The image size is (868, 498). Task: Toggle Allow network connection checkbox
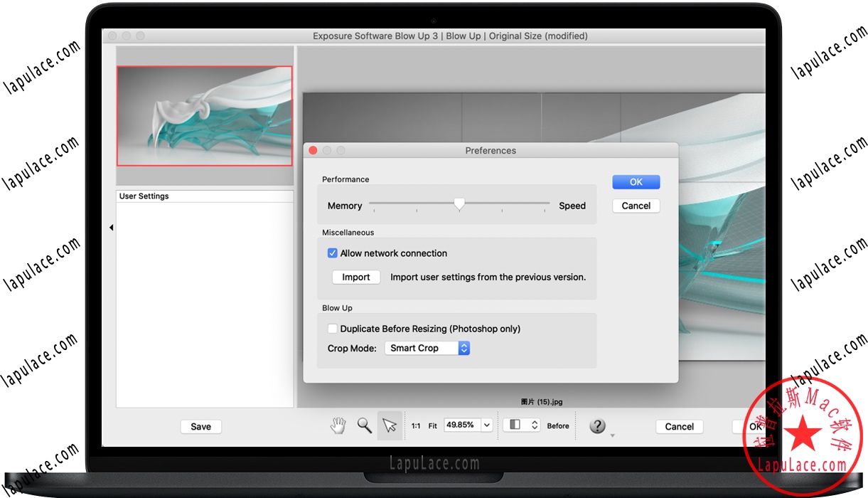coord(332,253)
